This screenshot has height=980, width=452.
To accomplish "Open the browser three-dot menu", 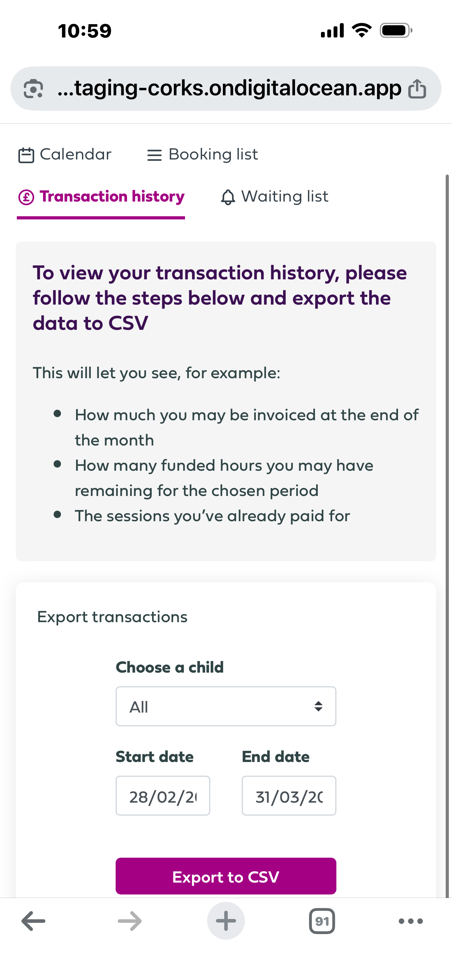I will click(x=411, y=921).
